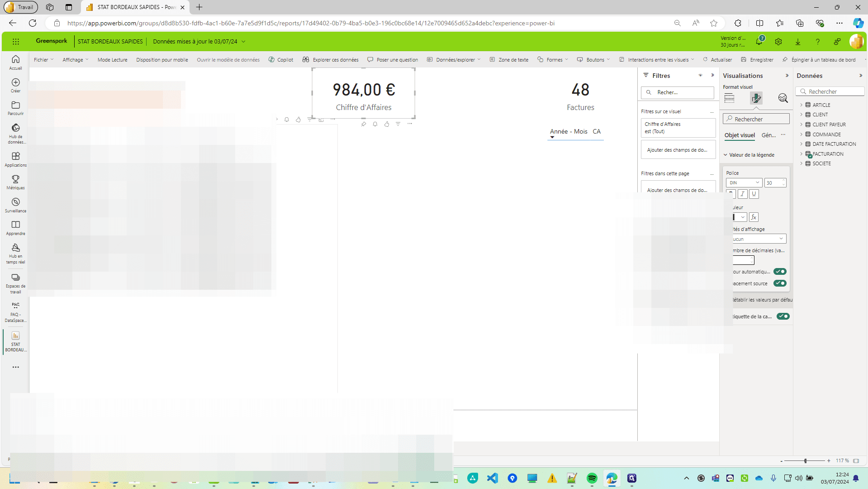The height and width of the screenshot is (489, 868).
Task: Click Actualiser in the toolbar
Action: coord(717,60)
